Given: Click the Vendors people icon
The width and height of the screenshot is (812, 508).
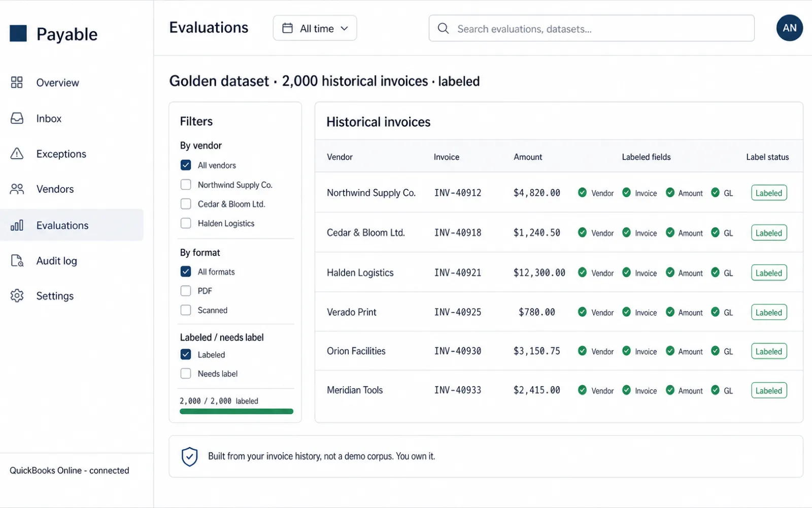Looking at the screenshot, I should pyautogui.click(x=17, y=189).
